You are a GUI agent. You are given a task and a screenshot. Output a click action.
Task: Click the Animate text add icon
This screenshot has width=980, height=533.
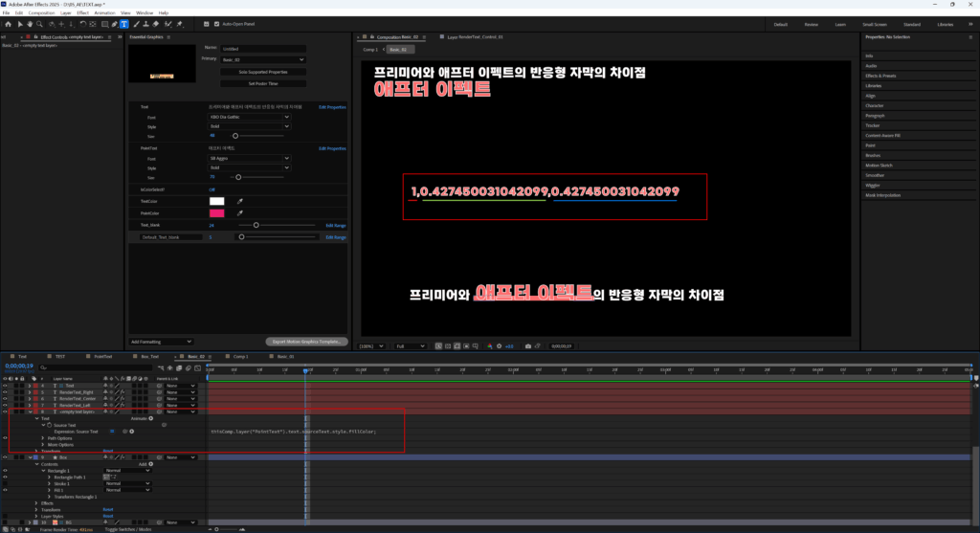tap(150, 419)
